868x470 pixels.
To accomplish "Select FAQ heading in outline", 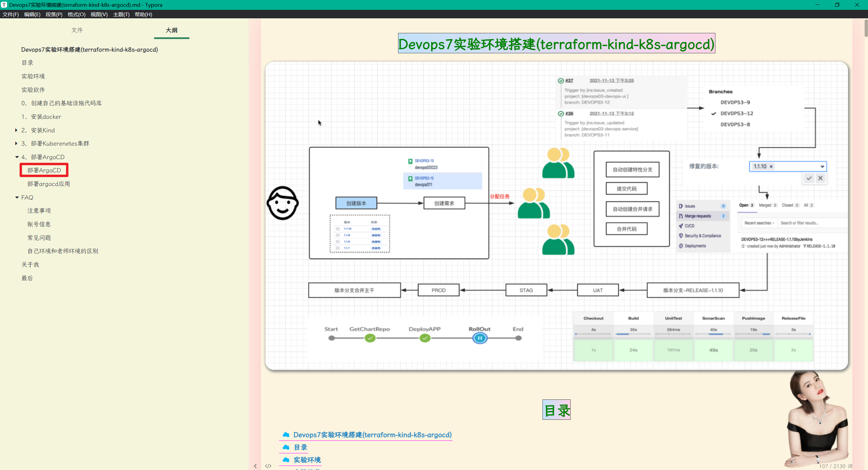I will coord(27,197).
